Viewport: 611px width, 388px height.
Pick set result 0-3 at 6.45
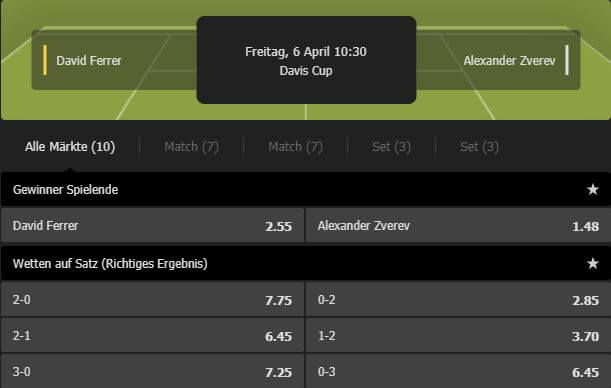(458, 371)
